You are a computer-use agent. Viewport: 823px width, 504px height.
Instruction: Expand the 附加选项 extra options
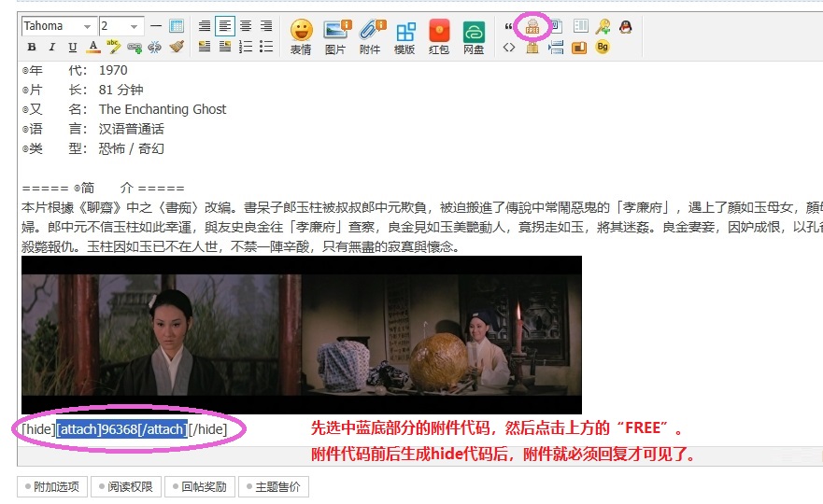pyautogui.click(x=52, y=486)
